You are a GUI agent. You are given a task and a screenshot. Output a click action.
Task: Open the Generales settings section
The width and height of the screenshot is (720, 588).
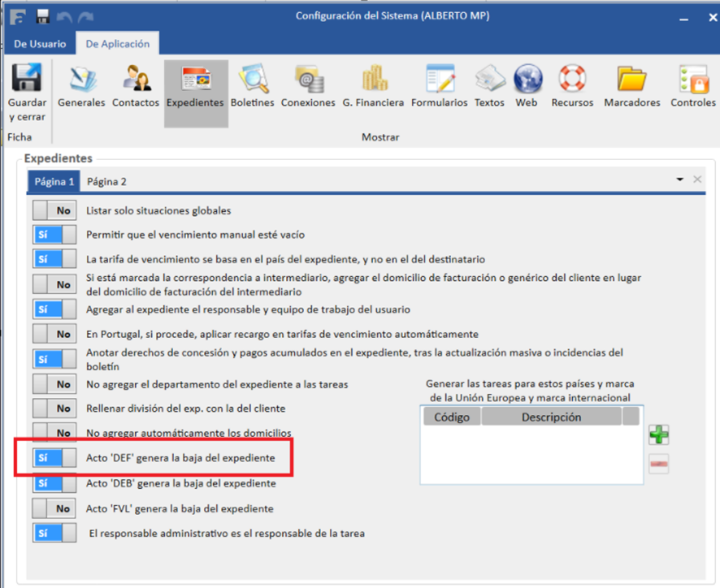tap(81, 80)
